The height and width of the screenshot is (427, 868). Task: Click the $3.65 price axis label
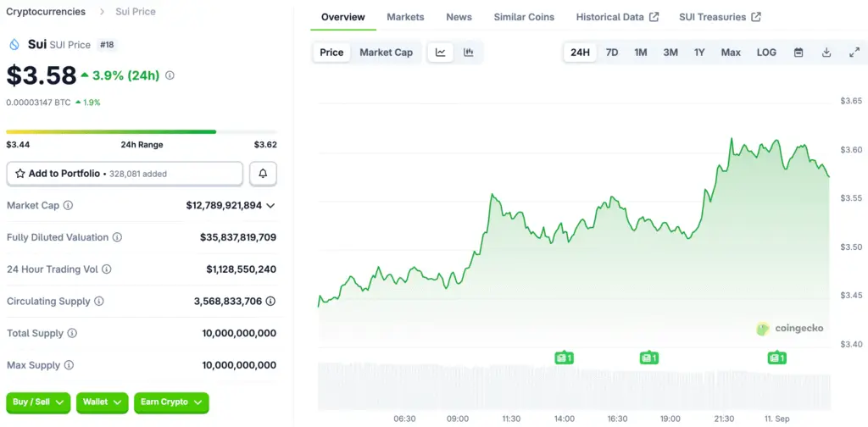point(851,101)
